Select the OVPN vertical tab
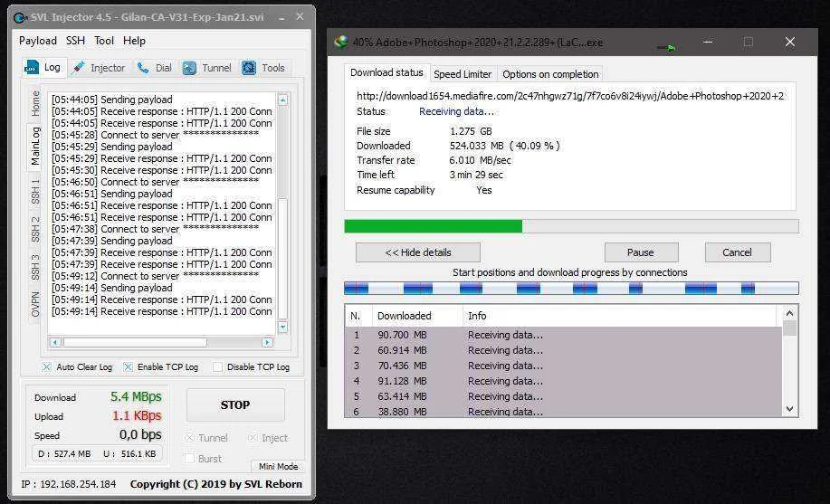The height and width of the screenshot is (504, 830). [x=35, y=304]
